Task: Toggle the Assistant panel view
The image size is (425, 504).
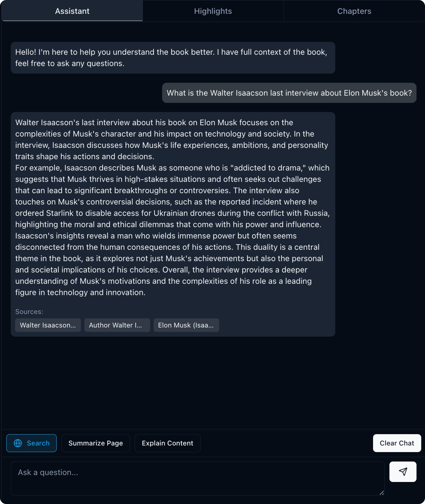Action: [73, 11]
